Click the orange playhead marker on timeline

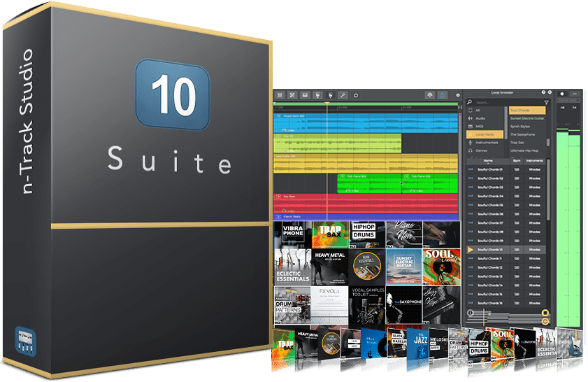coord(327,103)
